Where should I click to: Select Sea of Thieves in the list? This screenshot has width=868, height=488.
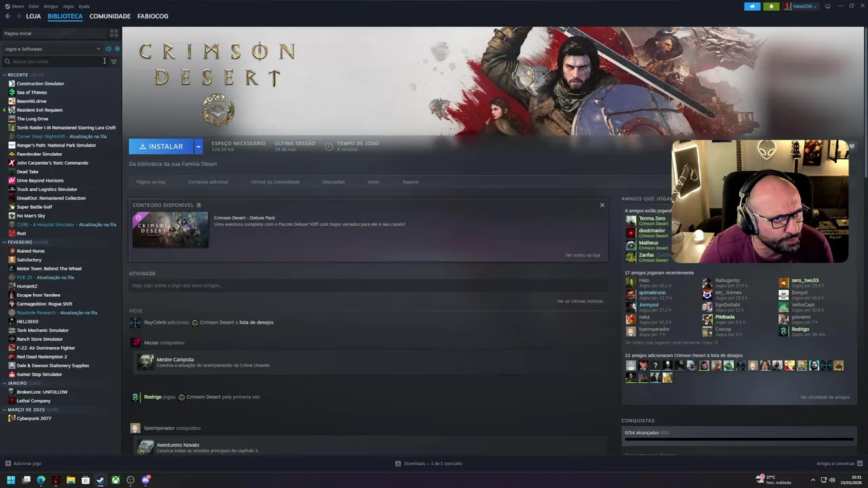32,92
